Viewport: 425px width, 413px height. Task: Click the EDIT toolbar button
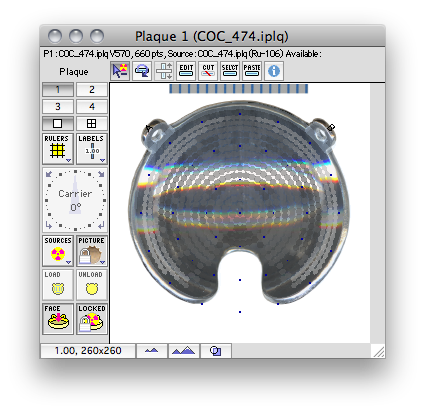pyautogui.click(x=186, y=71)
